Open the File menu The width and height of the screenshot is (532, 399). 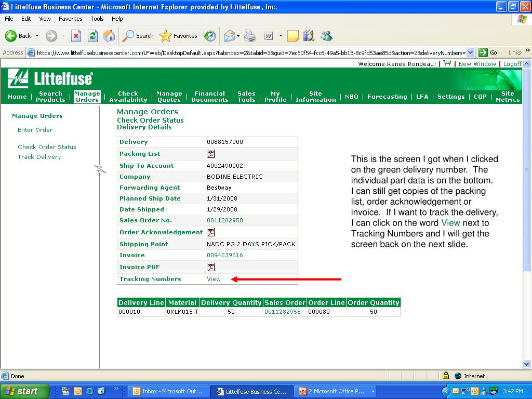9,19
